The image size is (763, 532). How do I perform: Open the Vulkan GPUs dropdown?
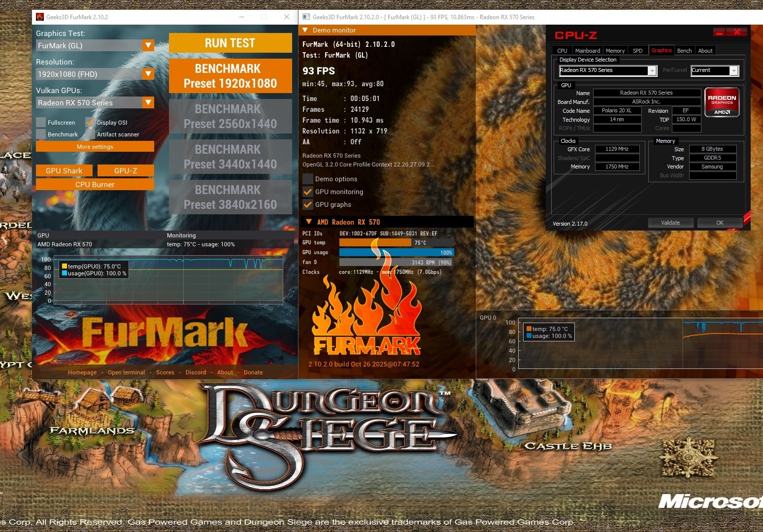click(x=95, y=102)
